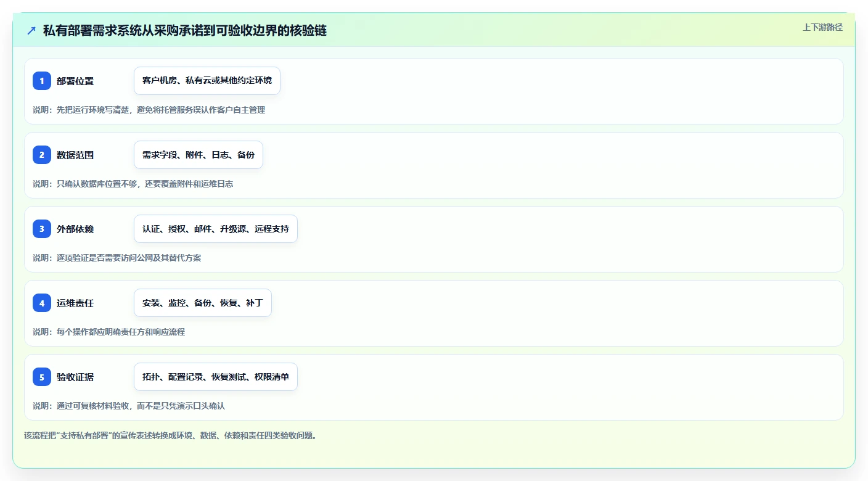Click the step 1 number badge

[x=42, y=81]
